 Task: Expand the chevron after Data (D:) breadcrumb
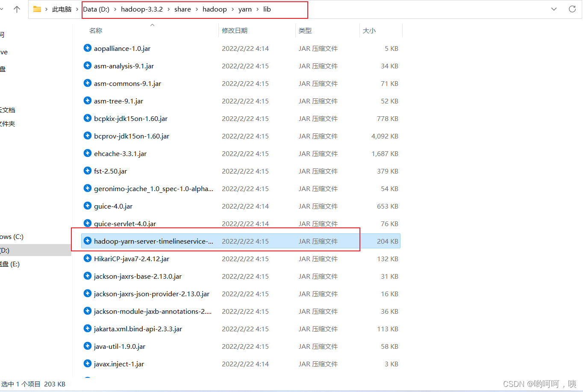(115, 9)
